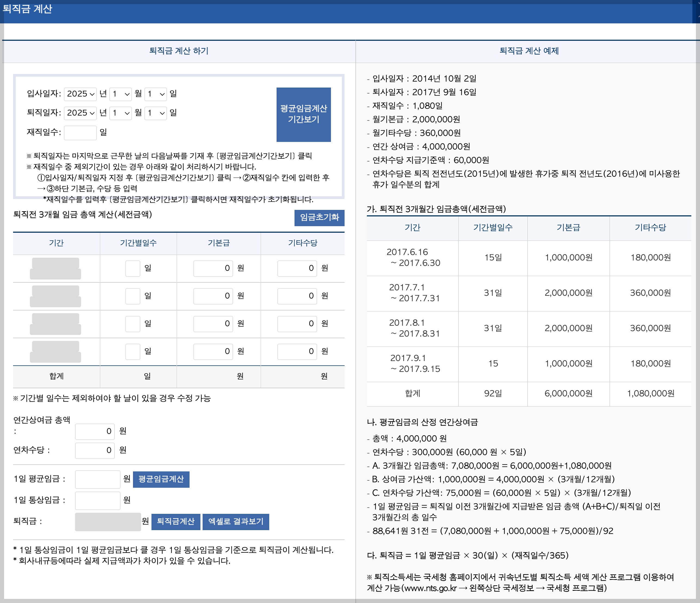Select the first row 기간별일수 input

click(132, 268)
